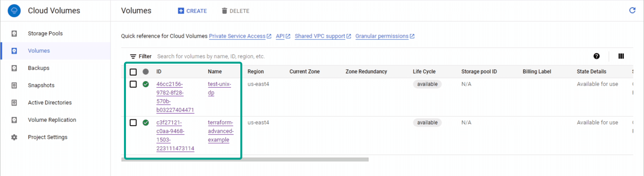
Task: Click the filter lines icon
Action: click(133, 56)
